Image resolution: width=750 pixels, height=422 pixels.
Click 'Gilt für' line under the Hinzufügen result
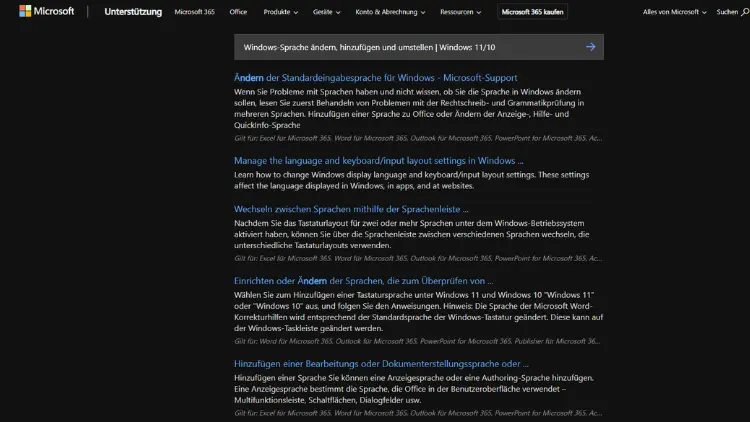click(x=418, y=413)
